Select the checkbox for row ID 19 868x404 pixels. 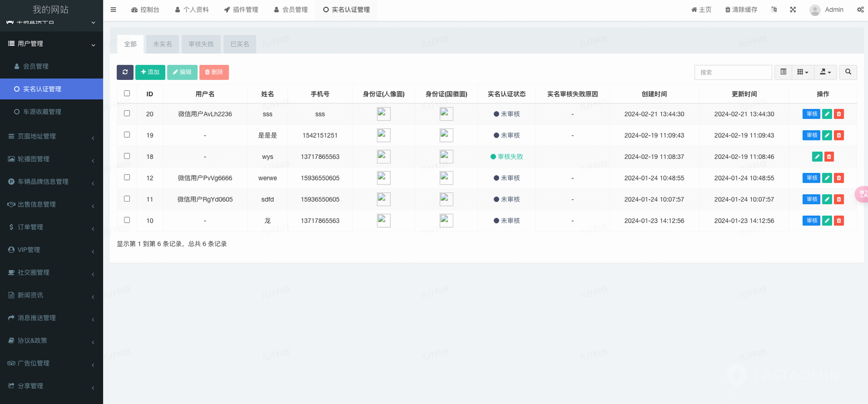click(x=127, y=135)
